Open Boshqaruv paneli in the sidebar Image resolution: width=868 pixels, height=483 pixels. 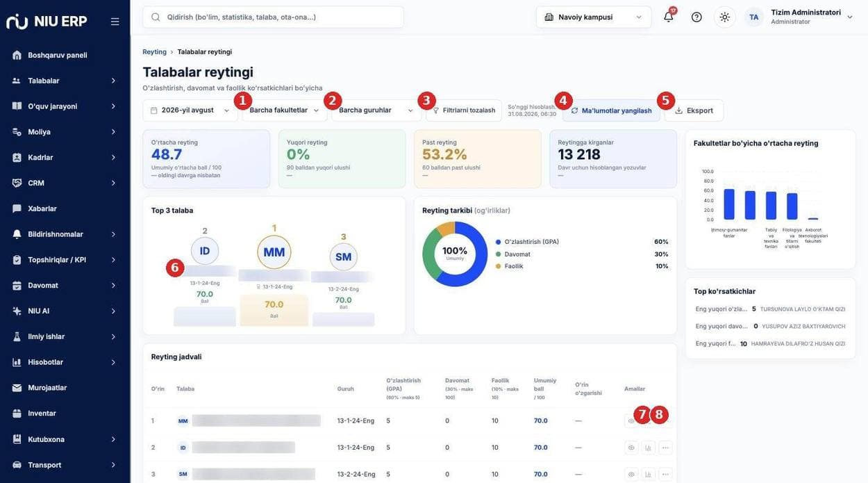[x=65, y=55]
